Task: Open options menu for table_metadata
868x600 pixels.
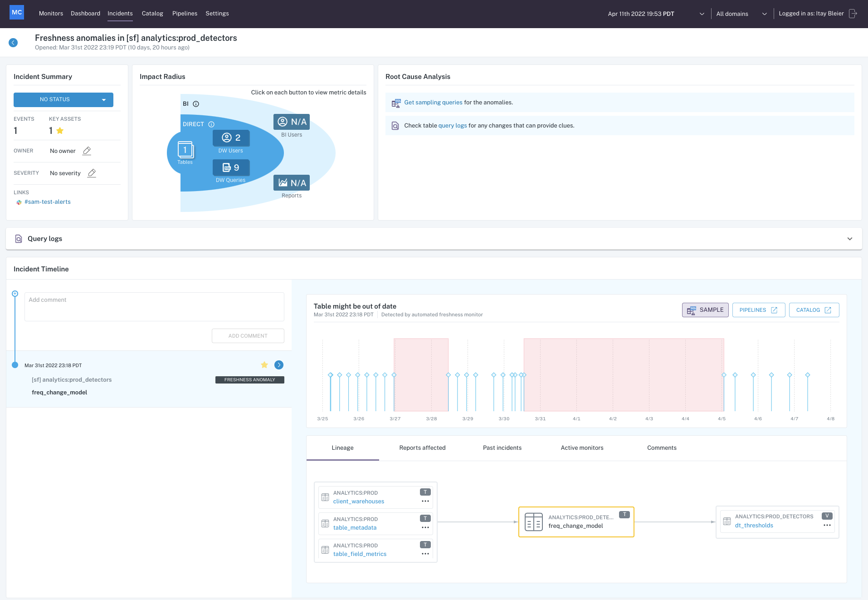Action: point(425,528)
